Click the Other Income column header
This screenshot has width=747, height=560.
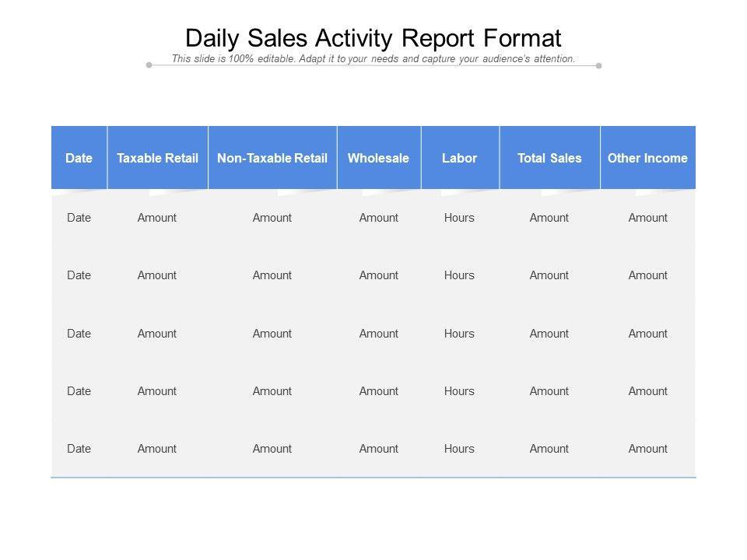[647, 158]
